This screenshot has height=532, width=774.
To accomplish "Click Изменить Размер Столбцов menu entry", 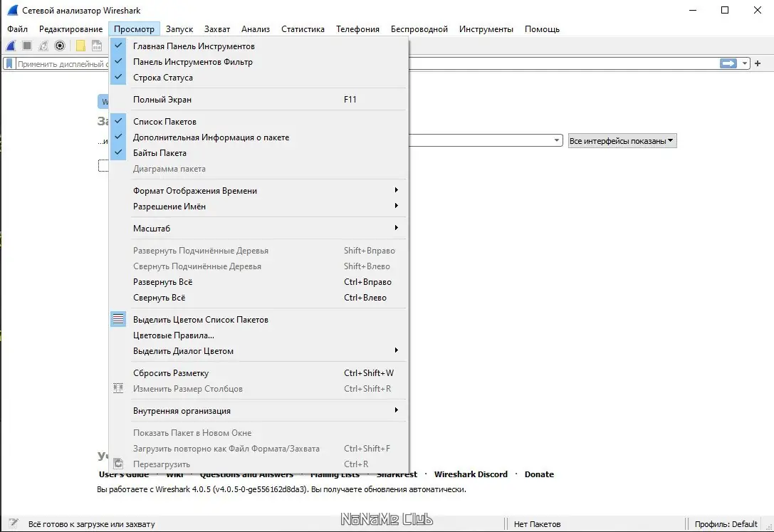I will coord(259,388).
